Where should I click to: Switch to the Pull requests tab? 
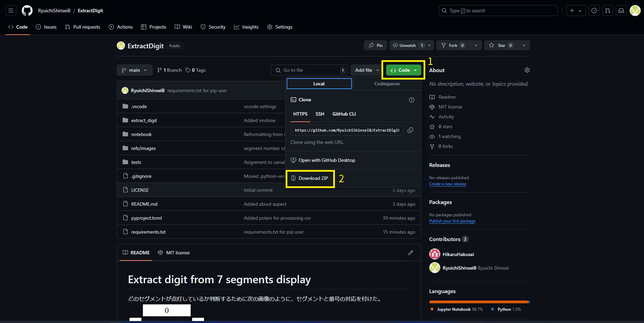point(83,27)
